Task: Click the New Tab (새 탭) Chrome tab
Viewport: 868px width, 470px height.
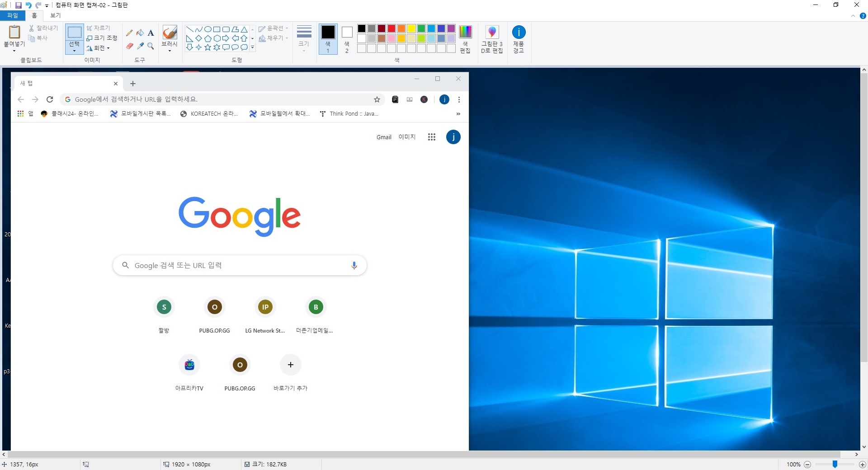Action: click(x=68, y=83)
